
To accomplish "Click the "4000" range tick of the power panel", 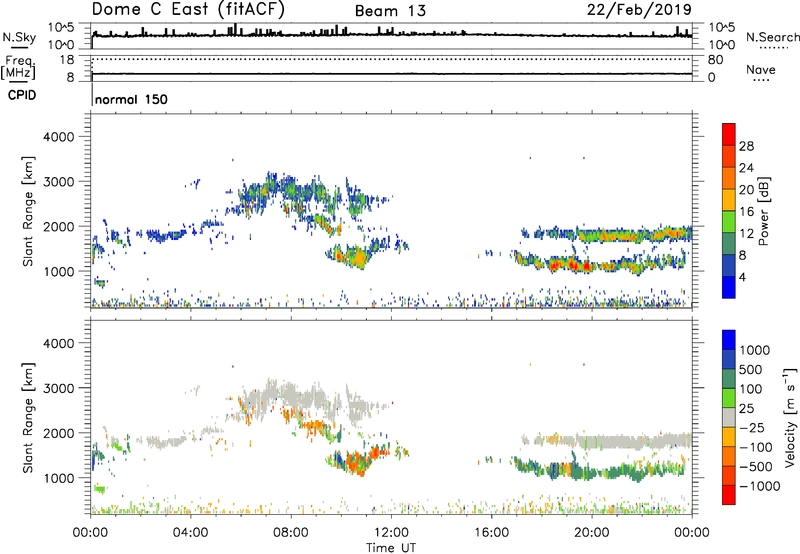I will [59, 137].
